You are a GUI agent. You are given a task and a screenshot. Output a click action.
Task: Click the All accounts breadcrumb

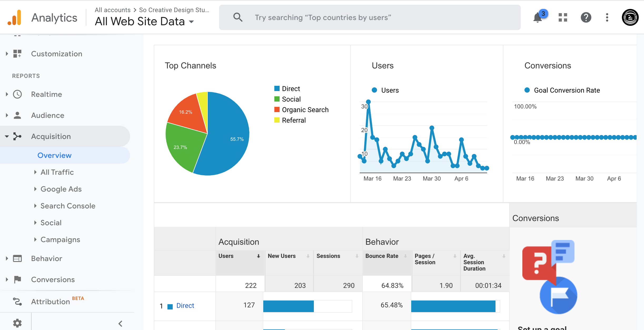(112, 10)
